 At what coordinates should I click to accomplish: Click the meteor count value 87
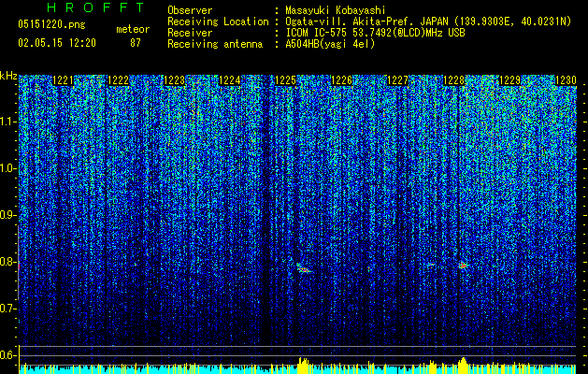pyautogui.click(x=136, y=43)
